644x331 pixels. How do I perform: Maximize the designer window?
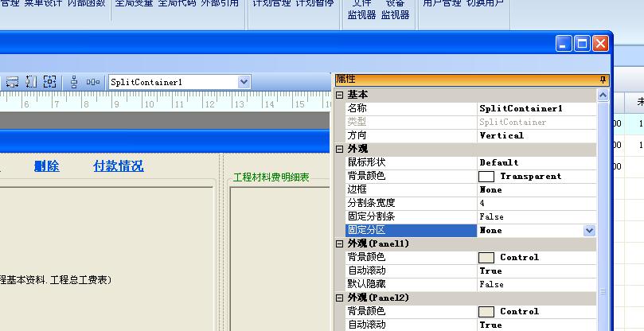583,45
